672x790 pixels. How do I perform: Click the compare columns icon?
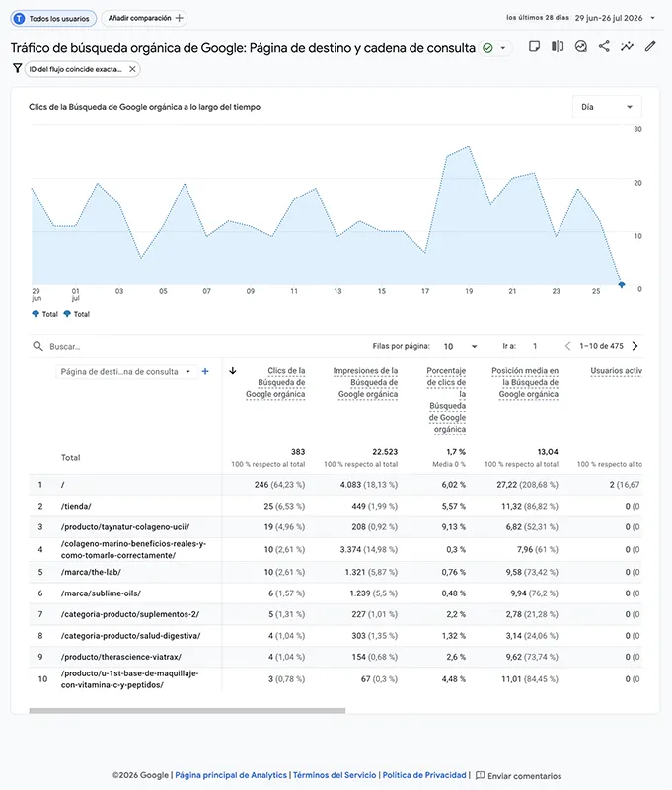558,46
